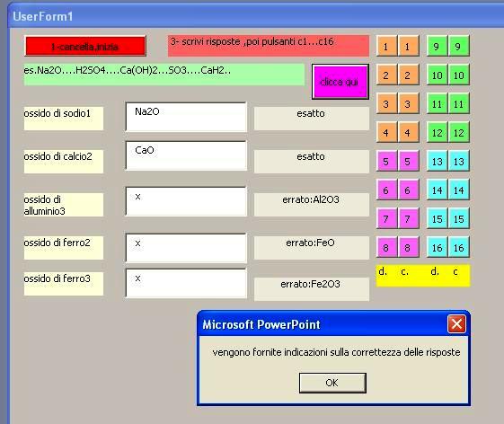Click orange button 3 in the c. column

coord(408,103)
